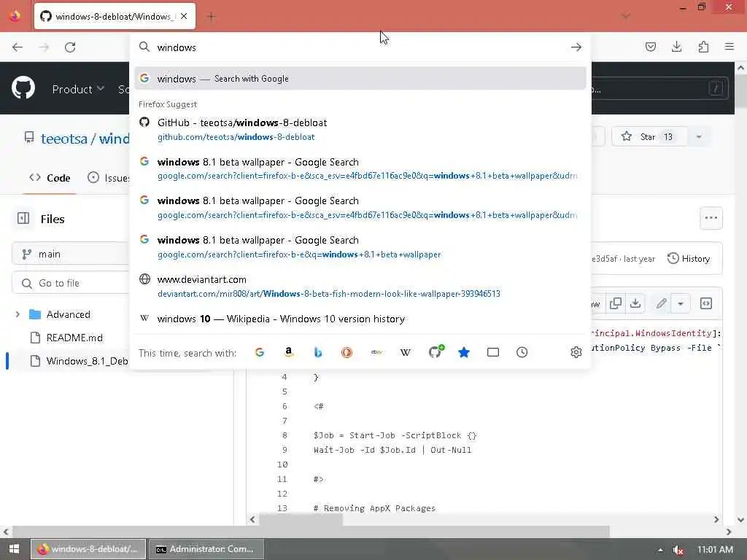Image resolution: width=747 pixels, height=560 pixels.
Task: Open the main branch selector
Action: [71, 254]
